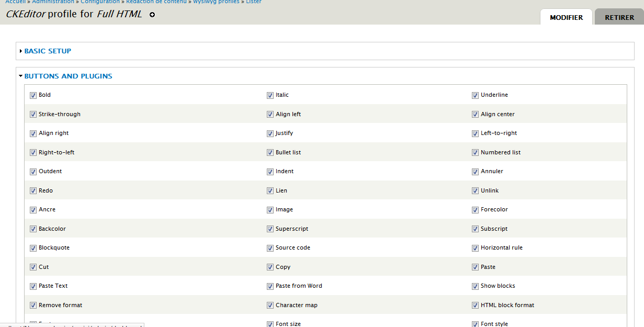Toggle the Copy checkbox

coord(270,267)
